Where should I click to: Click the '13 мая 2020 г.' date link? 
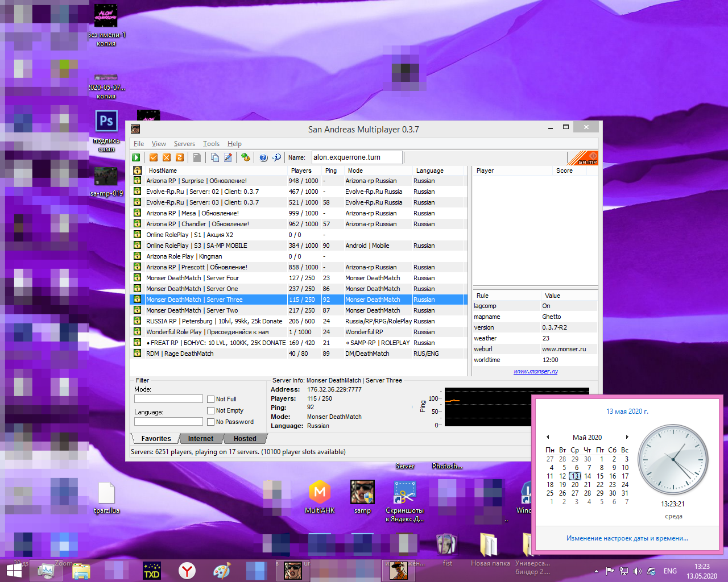click(x=627, y=411)
